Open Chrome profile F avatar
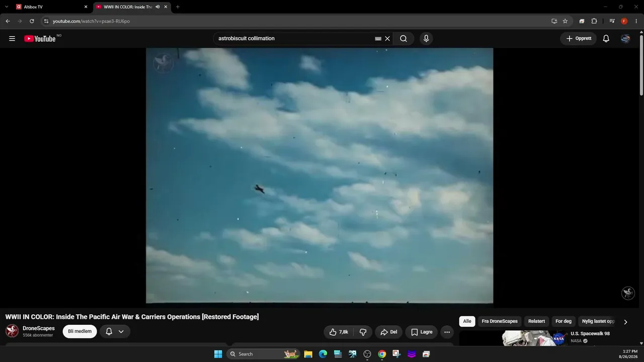Viewport: 644px width, 362px height. pyautogui.click(x=624, y=21)
